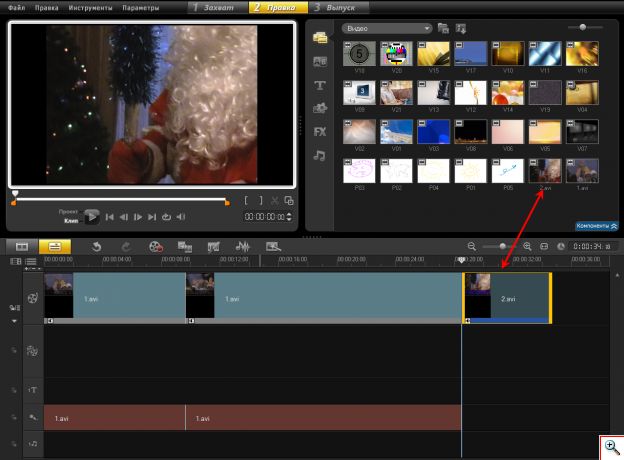Expand the Компоненты options panel
The width and height of the screenshot is (624, 460).
tap(597, 226)
